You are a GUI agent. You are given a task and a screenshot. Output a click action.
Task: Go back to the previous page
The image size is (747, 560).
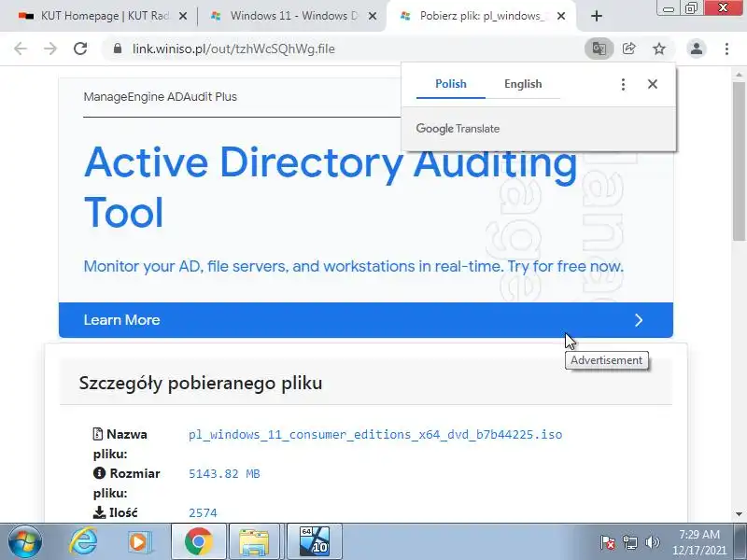pyautogui.click(x=21, y=49)
